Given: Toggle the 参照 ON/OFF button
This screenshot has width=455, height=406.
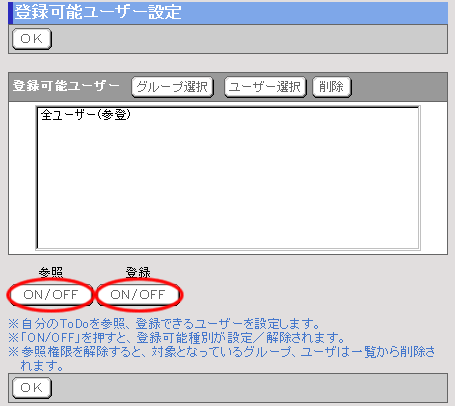Looking at the screenshot, I should (50, 295).
